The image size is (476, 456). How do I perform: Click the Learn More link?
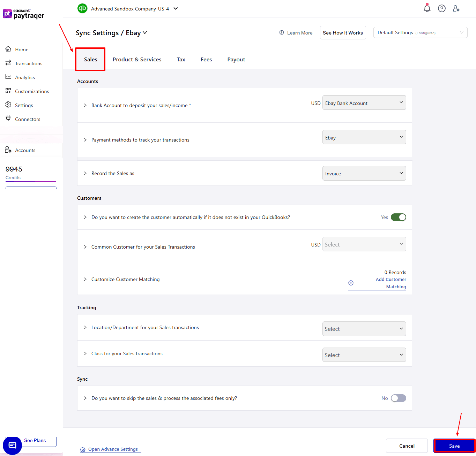300,33
